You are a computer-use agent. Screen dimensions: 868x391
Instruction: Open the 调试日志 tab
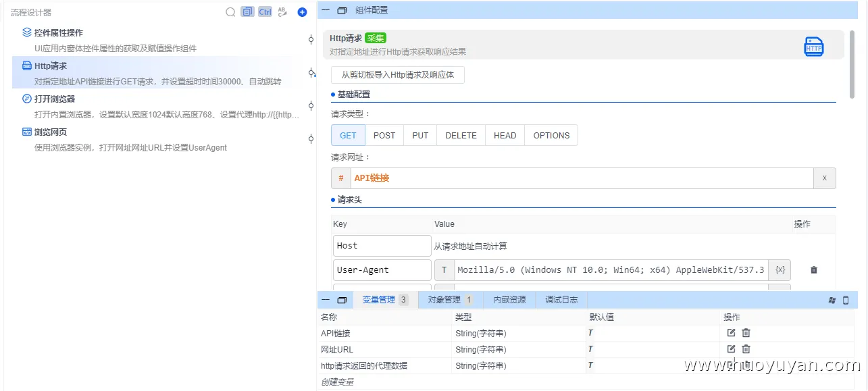click(561, 298)
